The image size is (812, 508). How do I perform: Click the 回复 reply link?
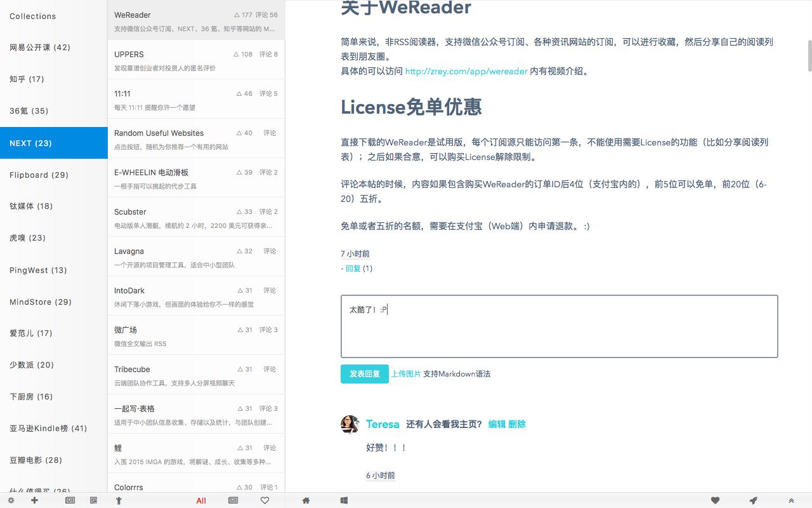point(353,269)
